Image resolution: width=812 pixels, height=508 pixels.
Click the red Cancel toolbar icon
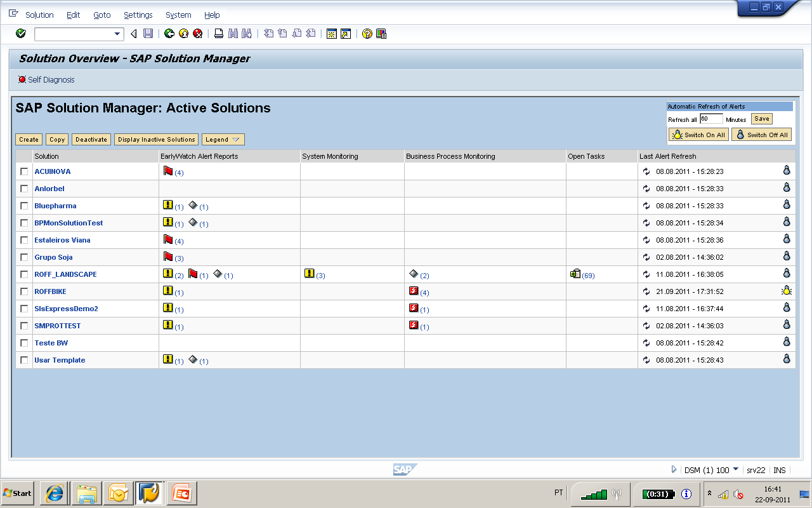click(x=197, y=34)
